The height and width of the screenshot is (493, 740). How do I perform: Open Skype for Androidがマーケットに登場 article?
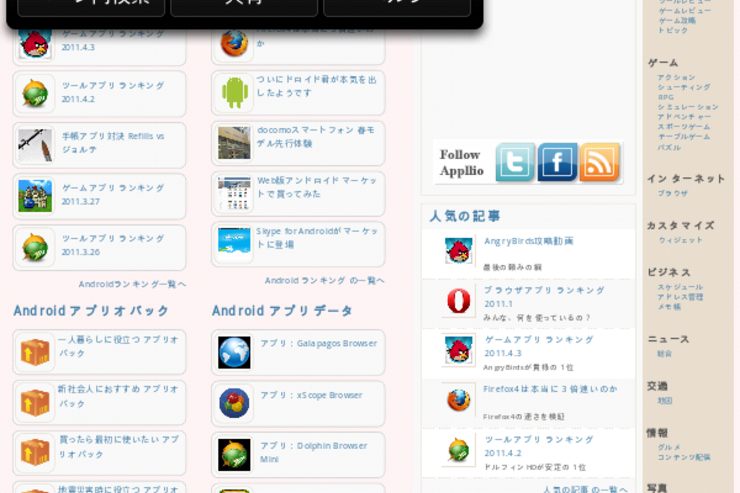tap(317, 237)
